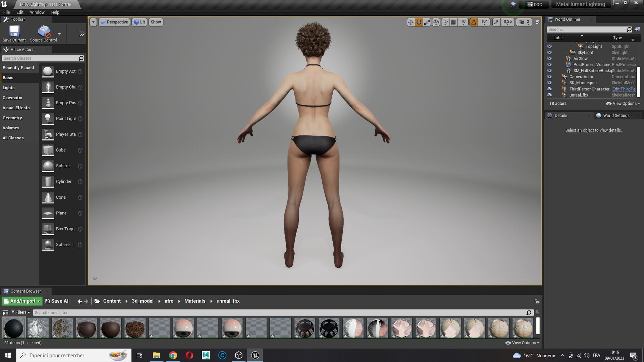Click the World Outliner search field
The height and width of the screenshot is (362, 644).
(x=590, y=29)
